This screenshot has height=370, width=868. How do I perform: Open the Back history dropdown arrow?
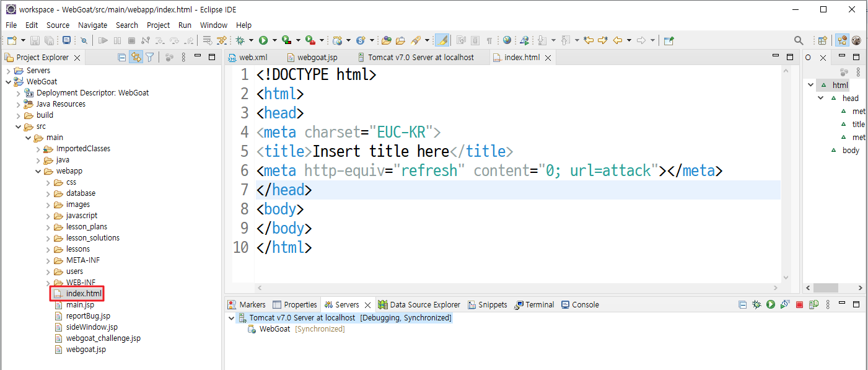pos(628,40)
